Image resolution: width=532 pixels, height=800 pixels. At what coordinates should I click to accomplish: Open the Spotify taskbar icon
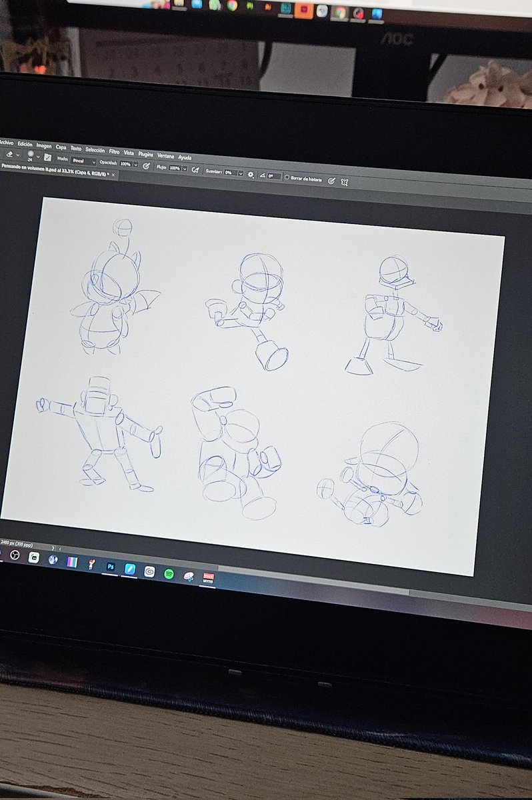point(169,574)
